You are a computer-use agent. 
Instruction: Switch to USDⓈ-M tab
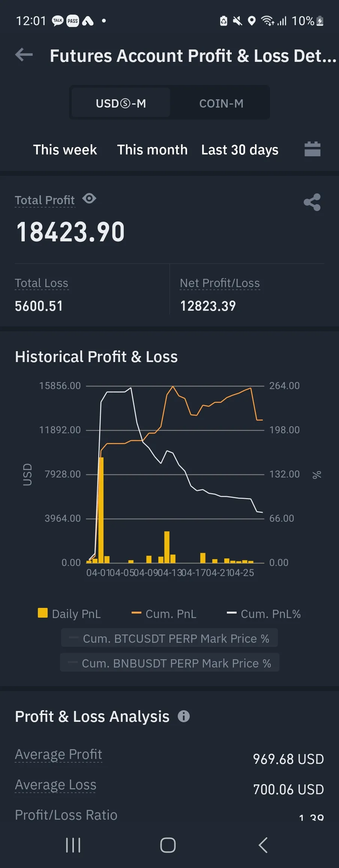click(121, 103)
